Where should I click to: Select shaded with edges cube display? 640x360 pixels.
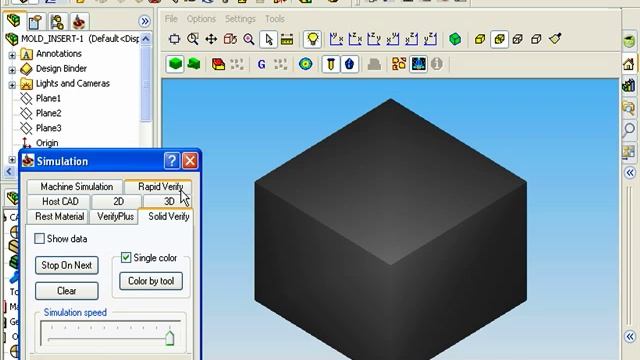pyautogui.click(x=499, y=39)
